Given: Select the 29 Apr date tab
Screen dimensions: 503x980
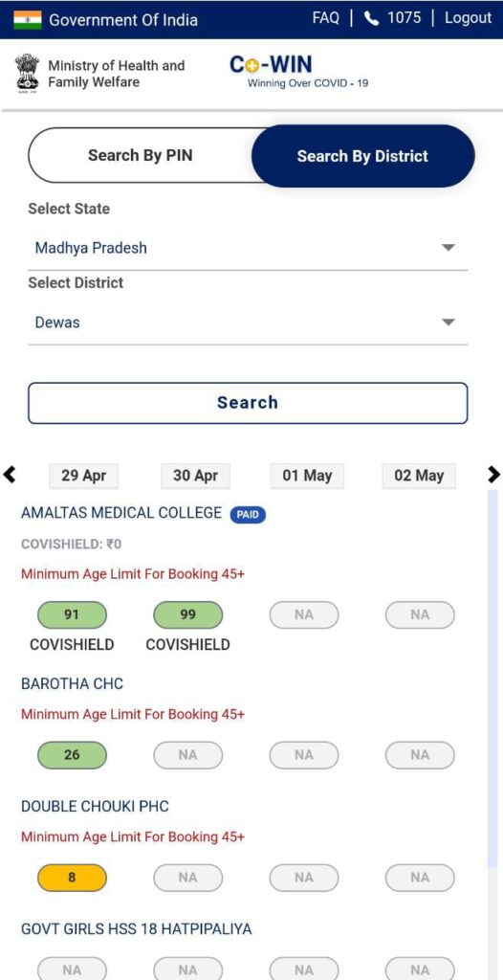Looking at the screenshot, I should tap(84, 476).
